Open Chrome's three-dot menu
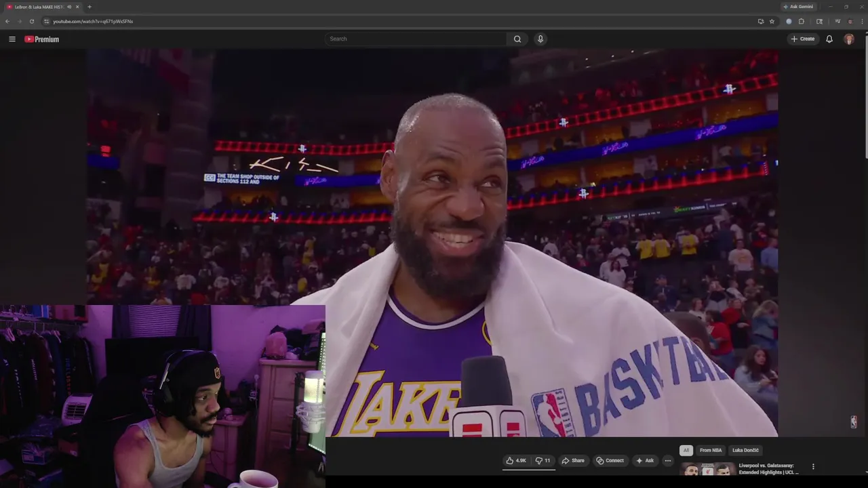868x488 pixels. [862, 21]
